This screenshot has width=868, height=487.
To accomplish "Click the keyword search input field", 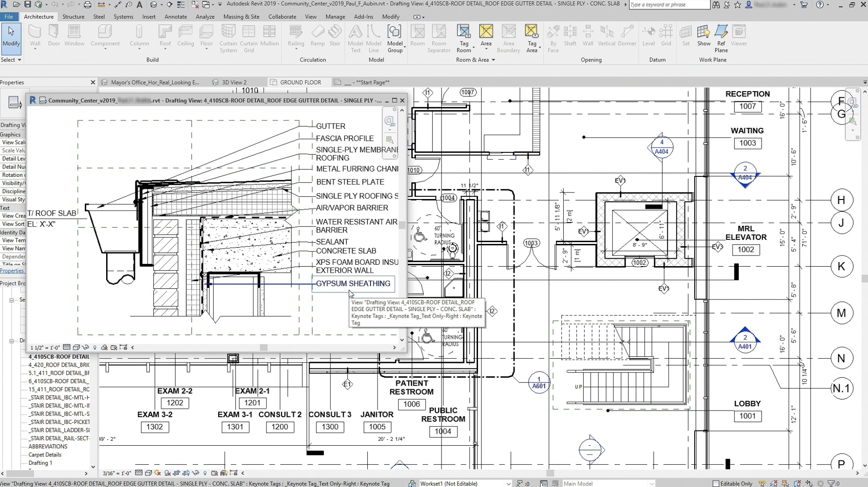I will point(669,5).
